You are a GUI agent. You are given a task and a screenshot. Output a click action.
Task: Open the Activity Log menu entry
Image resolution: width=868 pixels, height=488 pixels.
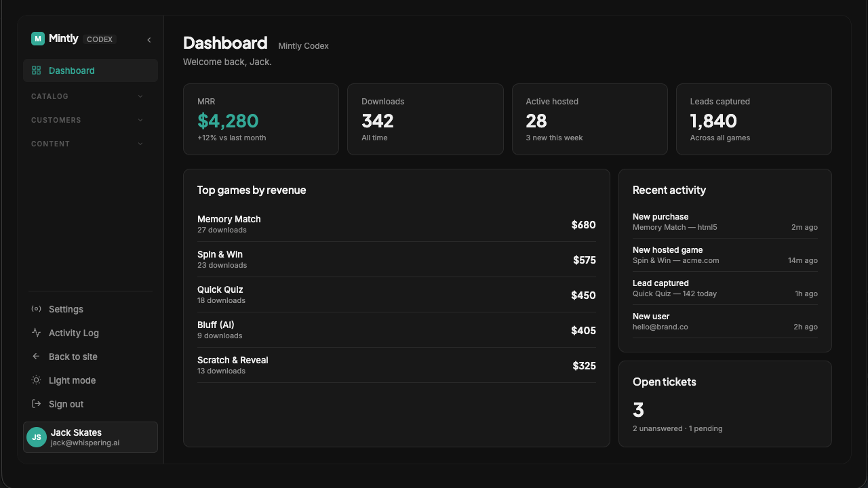click(x=91, y=333)
